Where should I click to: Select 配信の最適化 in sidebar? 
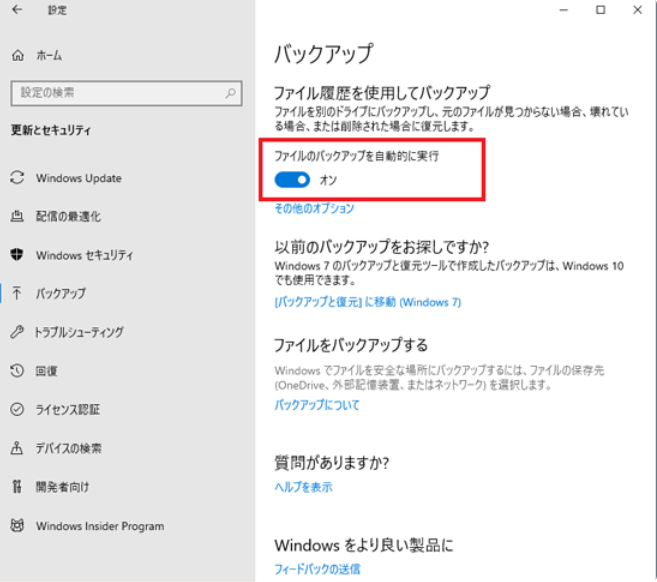click(x=68, y=217)
